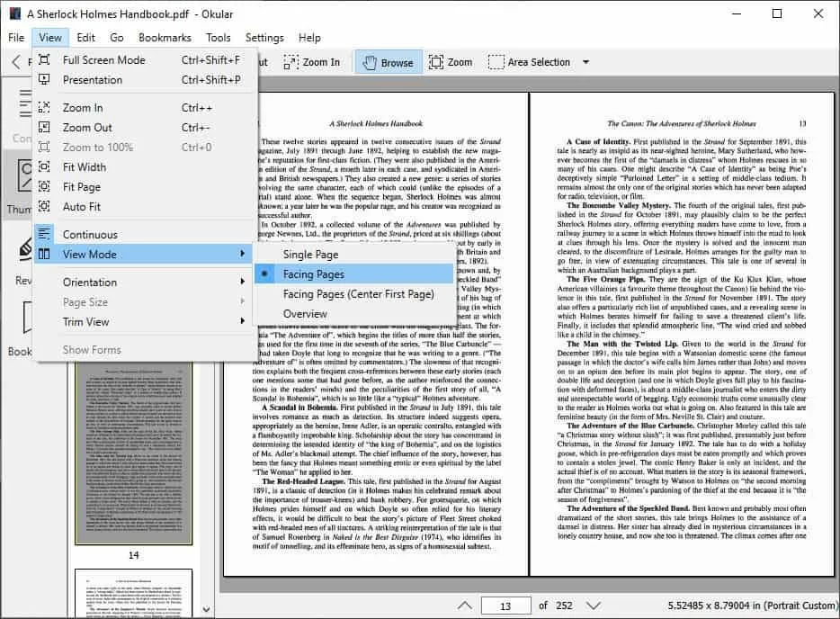Click the Zoom Out icon in the menu

[44, 127]
